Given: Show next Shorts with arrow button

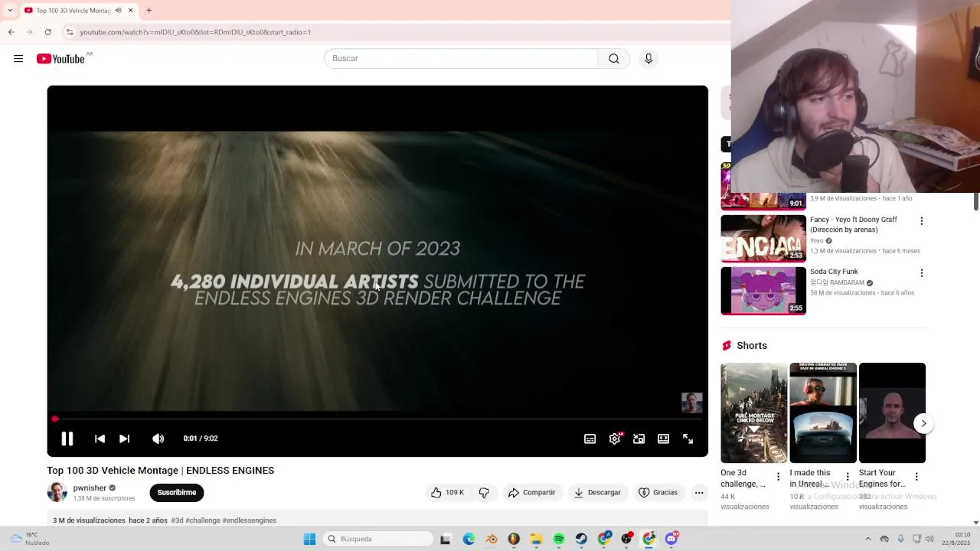Looking at the screenshot, I should pyautogui.click(x=923, y=423).
